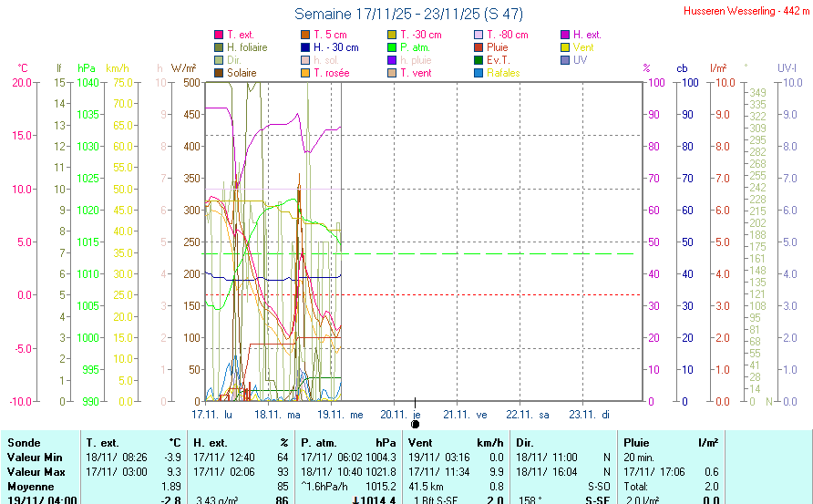
Task: Select the T. 5 cm legend swatch
Action: click(305, 35)
